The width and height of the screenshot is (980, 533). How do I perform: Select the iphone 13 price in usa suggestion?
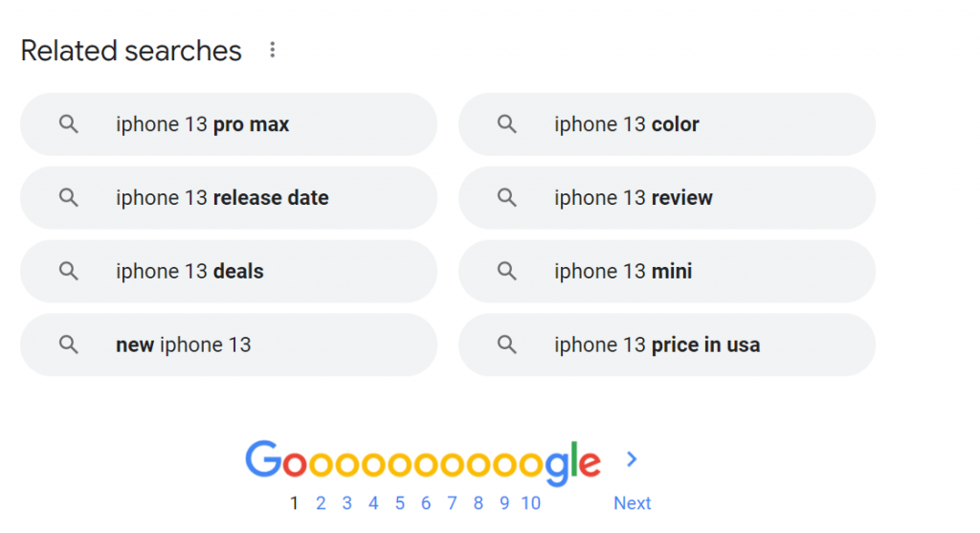coord(667,344)
